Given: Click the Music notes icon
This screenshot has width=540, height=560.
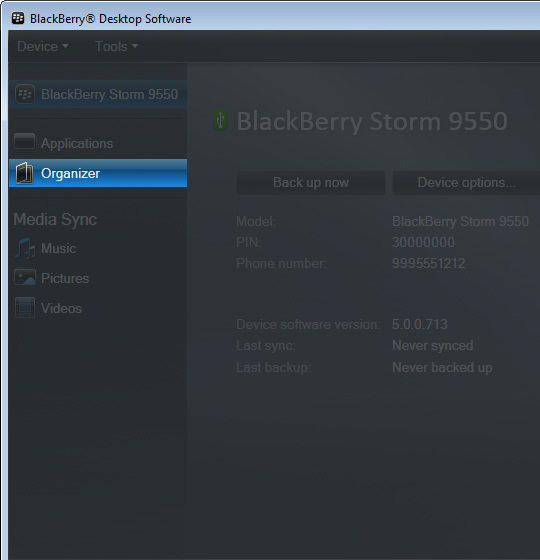Looking at the screenshot, I should (x=25, y=248).
